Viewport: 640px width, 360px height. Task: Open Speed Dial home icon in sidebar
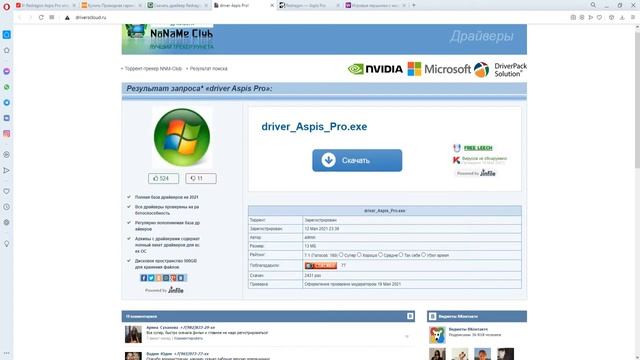pyautogui.click(x=7, y=51)
